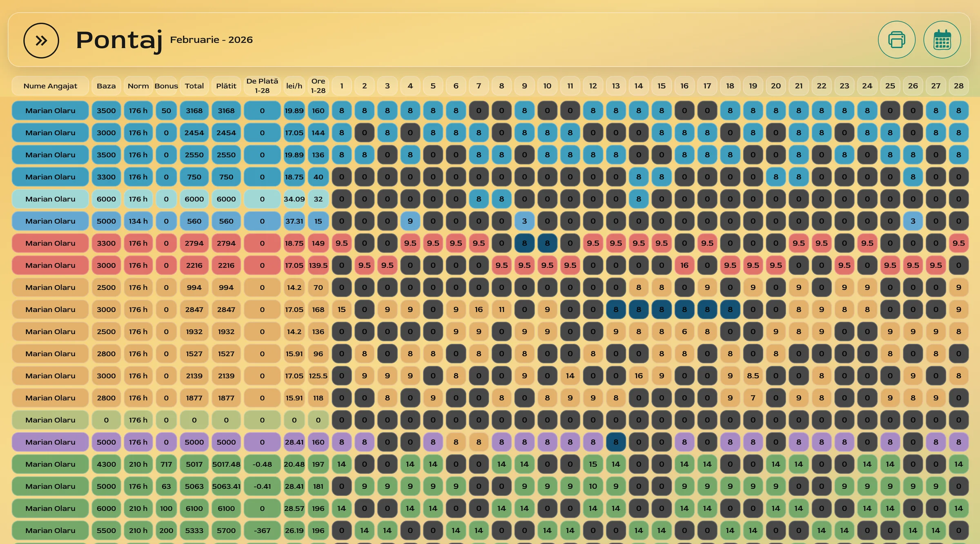Click the day 28 column header
The image size is (980, 544).
coord(958,86)
